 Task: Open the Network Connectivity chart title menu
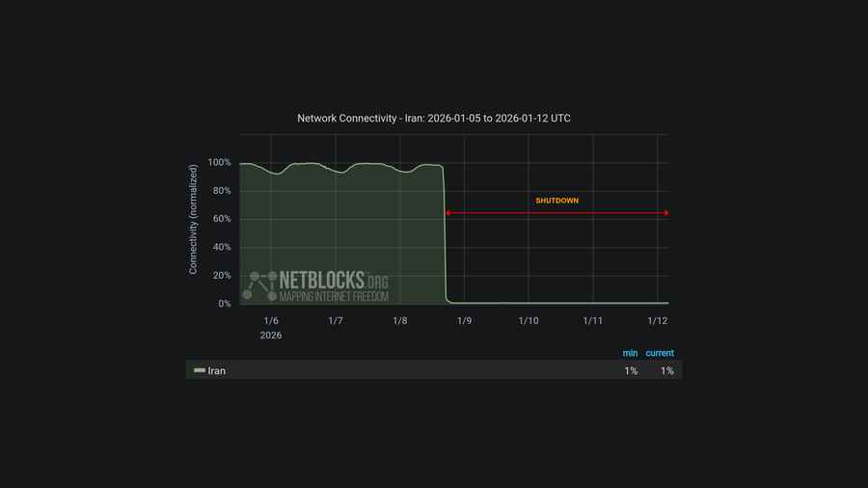click(x=434, y=118)
